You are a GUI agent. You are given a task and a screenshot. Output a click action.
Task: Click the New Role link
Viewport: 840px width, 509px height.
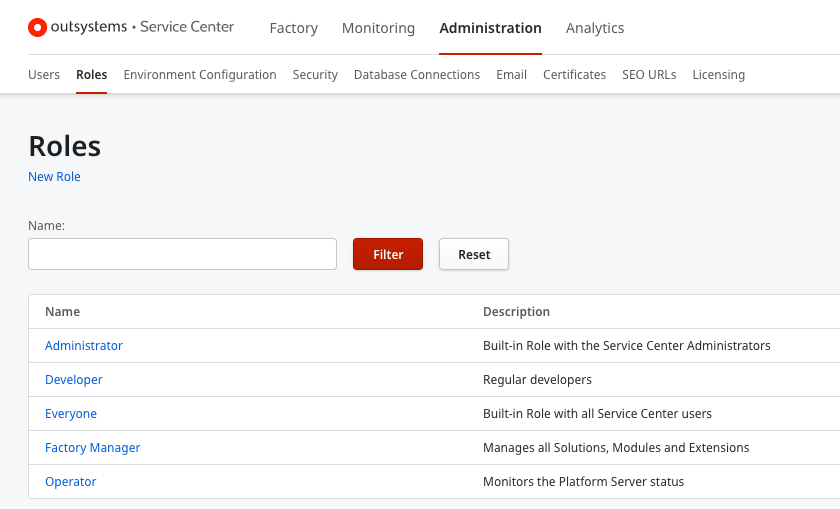tap(54, 177)
